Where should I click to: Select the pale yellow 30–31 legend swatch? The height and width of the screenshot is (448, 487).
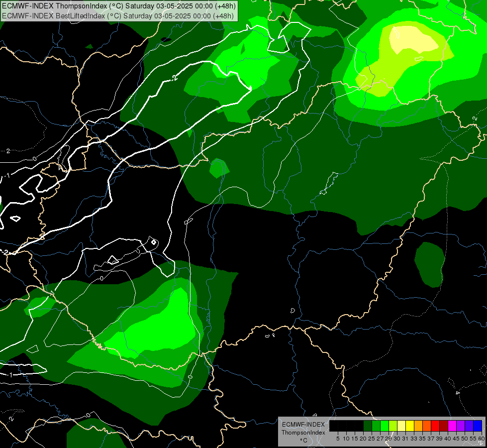tap(401, 426)
